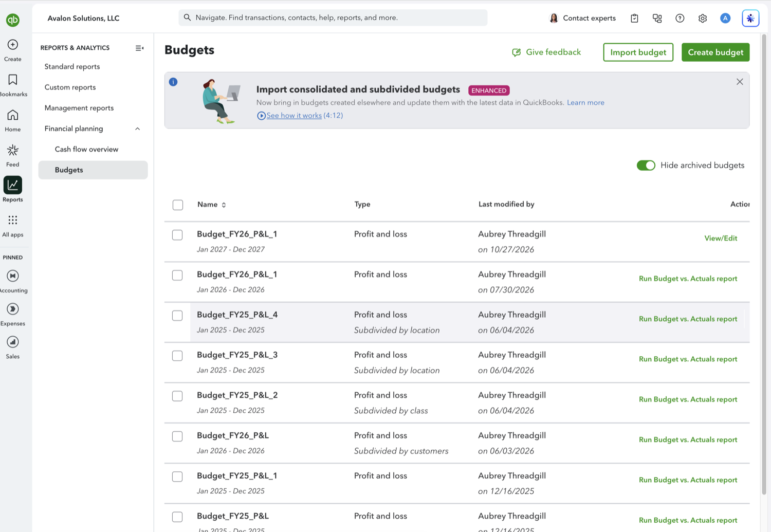771x532 pixels.
Task: Open the Settings gear icon
Action: [x=703, y=18]
